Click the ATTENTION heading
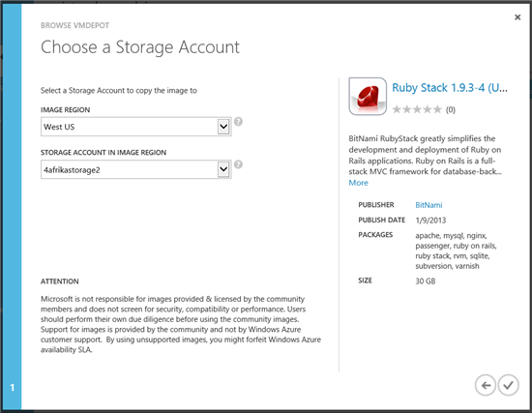Viewport: 532px width, 413px height. click(x=60, y=281)
